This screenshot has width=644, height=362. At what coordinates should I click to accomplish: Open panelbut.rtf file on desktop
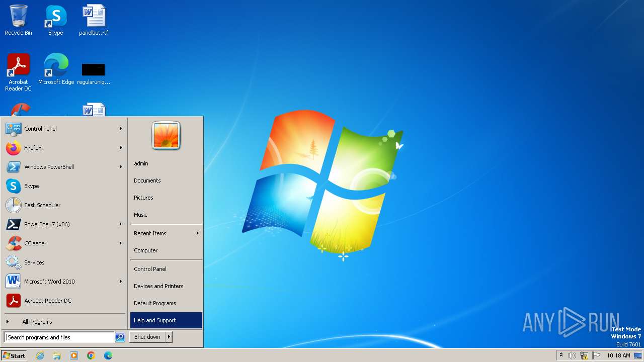pos(94,20)
